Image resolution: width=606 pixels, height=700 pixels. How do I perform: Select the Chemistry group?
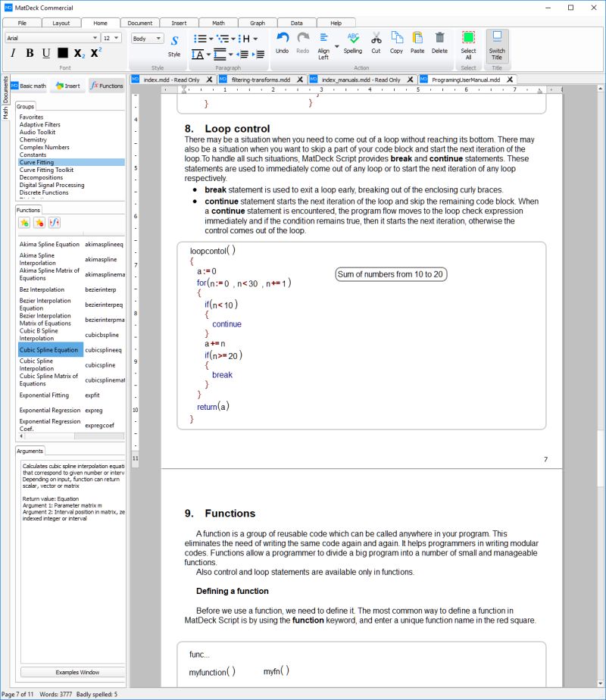click(x=33, y=139)
